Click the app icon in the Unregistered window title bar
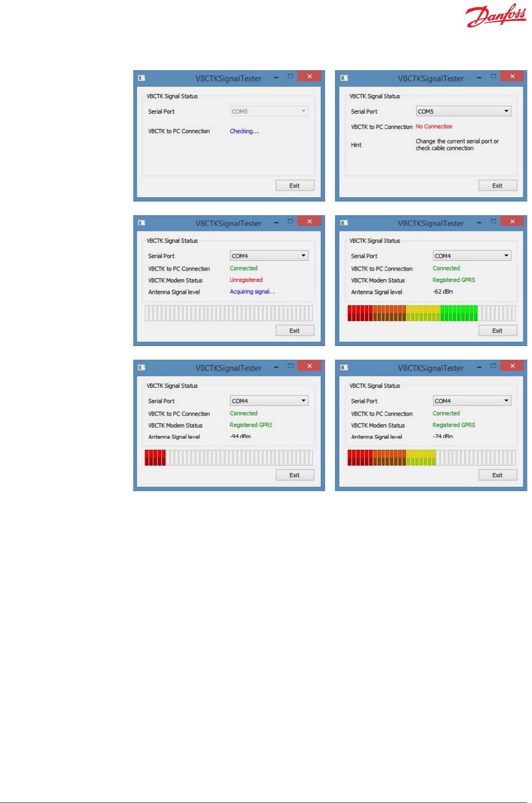The height and width of the screenshot is (803, 532). pyautogui.click(x=142, y=223)
